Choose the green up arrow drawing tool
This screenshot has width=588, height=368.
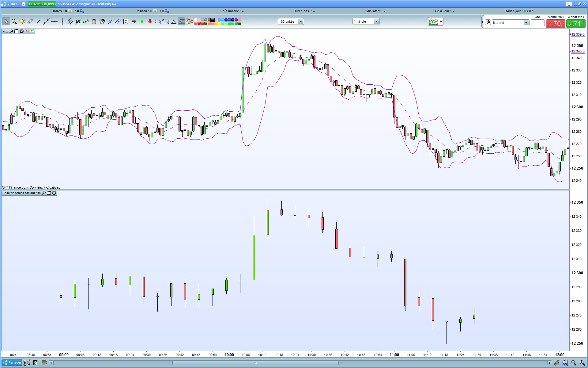(x=142, y=21)
